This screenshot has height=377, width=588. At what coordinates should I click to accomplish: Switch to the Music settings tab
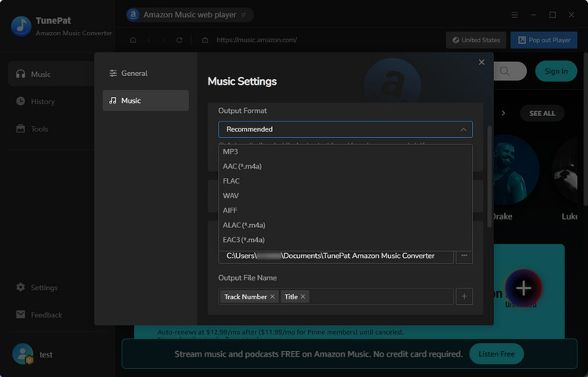146,100
